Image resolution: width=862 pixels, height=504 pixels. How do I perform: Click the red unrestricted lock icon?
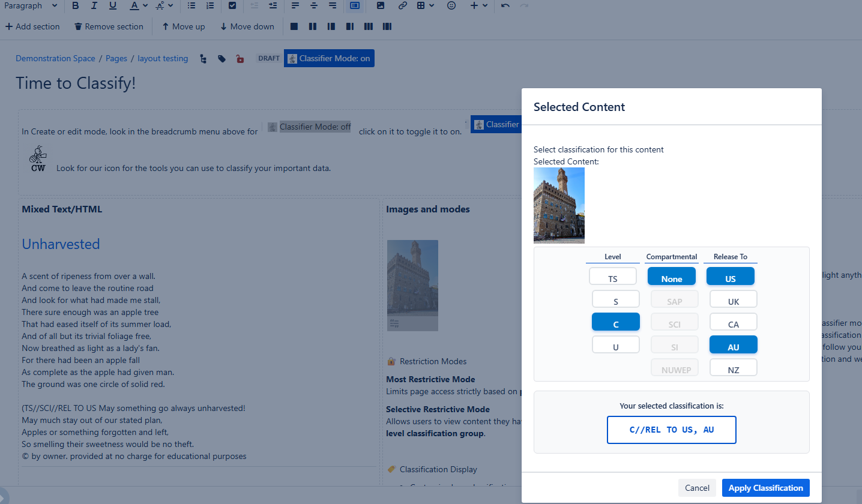point(240,58)
